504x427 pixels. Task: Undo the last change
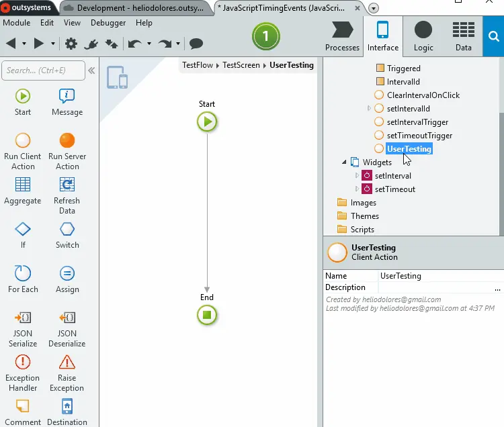coord(134,44)
